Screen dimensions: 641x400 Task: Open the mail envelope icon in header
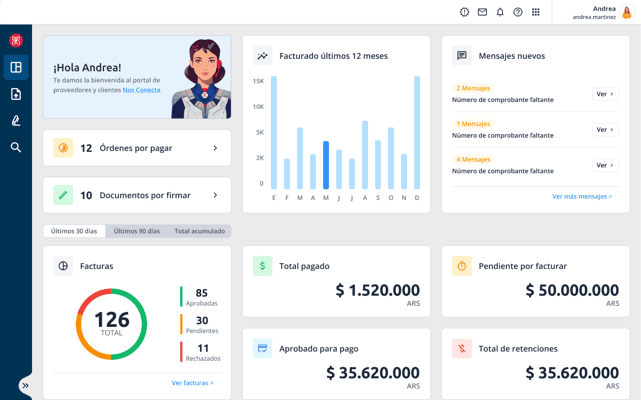[x=482, y=12]
